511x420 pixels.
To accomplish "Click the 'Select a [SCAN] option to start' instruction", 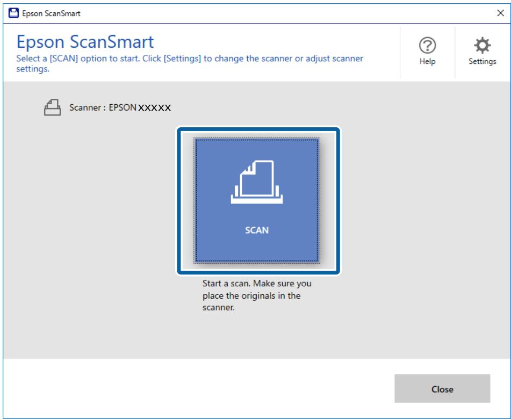I will [190, 63].
